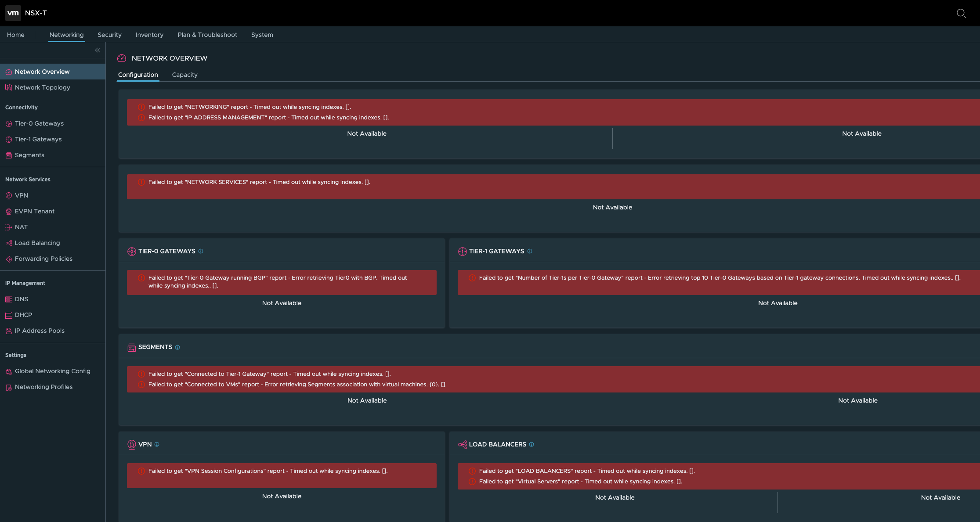Open Network Topology in sidebar

(43, 87)
